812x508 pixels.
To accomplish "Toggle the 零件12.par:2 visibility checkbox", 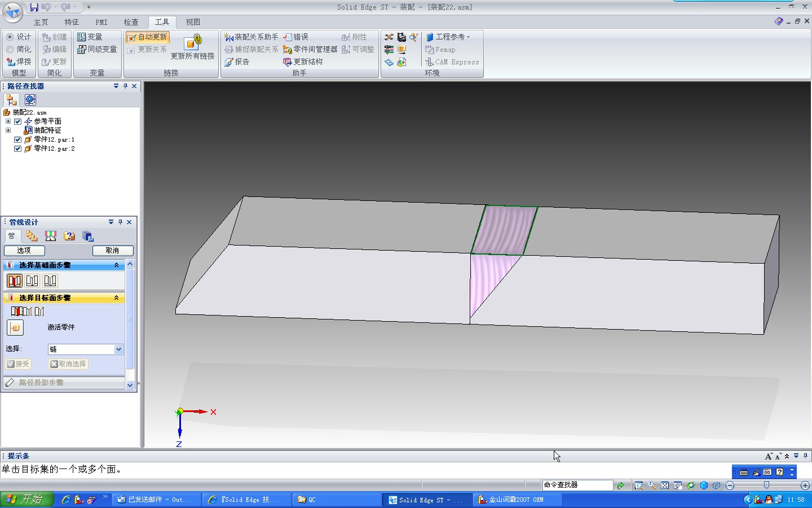I will (17, 148).
